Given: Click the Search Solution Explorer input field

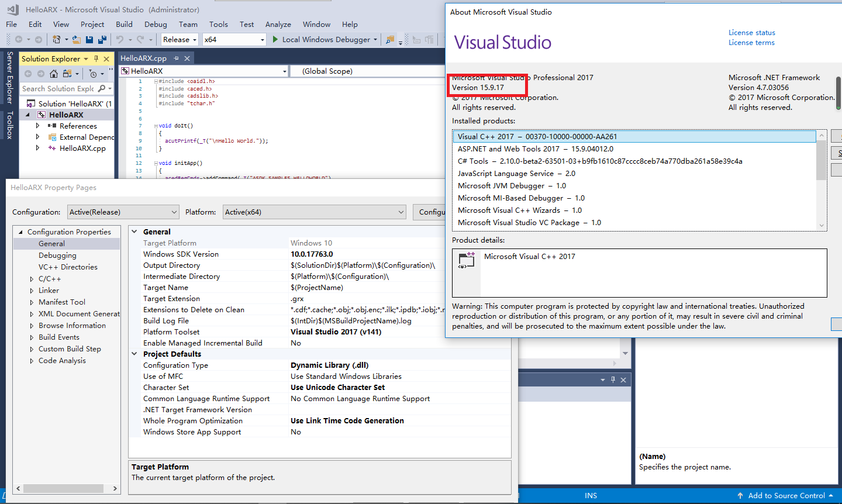Looking at the screenshot, I should tap(58, 88).
